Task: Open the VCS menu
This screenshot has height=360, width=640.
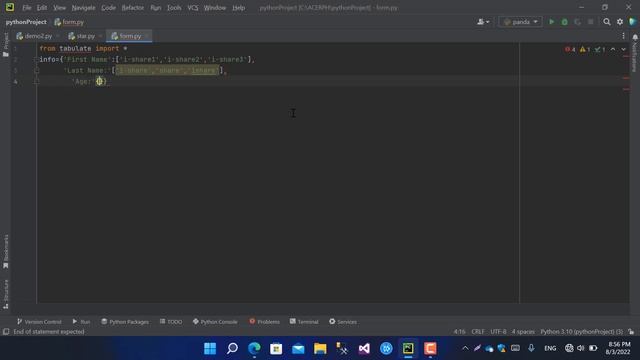Action: coord(193,8)
